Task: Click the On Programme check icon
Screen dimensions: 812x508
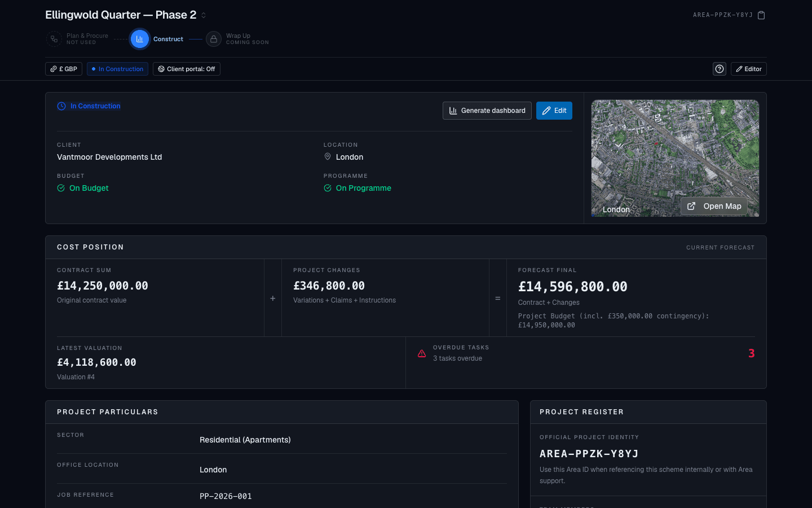Action: (328, 188)
